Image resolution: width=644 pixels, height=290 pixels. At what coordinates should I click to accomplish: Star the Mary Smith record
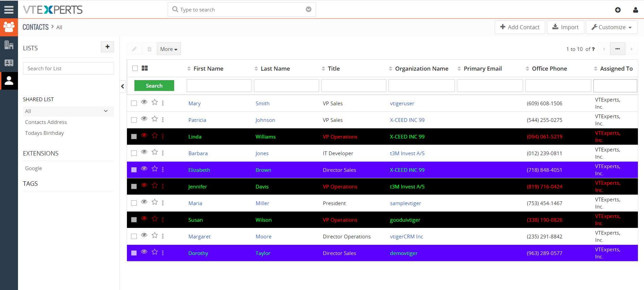pos(155,102)
